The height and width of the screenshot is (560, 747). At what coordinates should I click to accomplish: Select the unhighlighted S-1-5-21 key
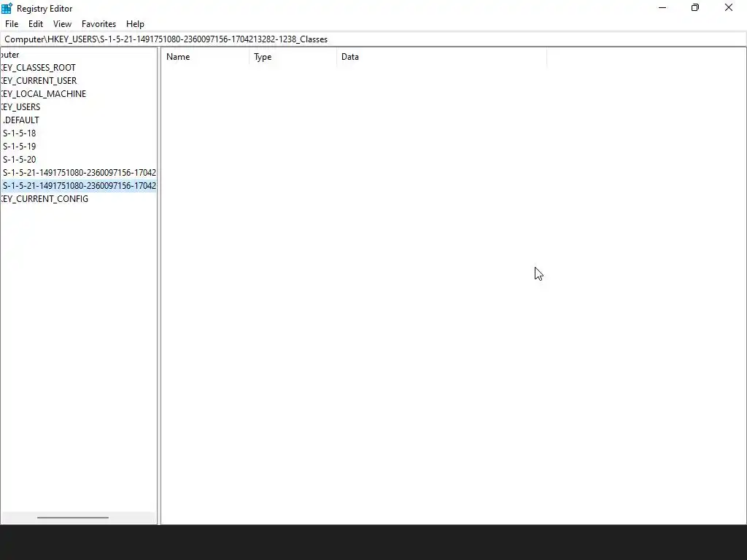click(x=79, y=172)
